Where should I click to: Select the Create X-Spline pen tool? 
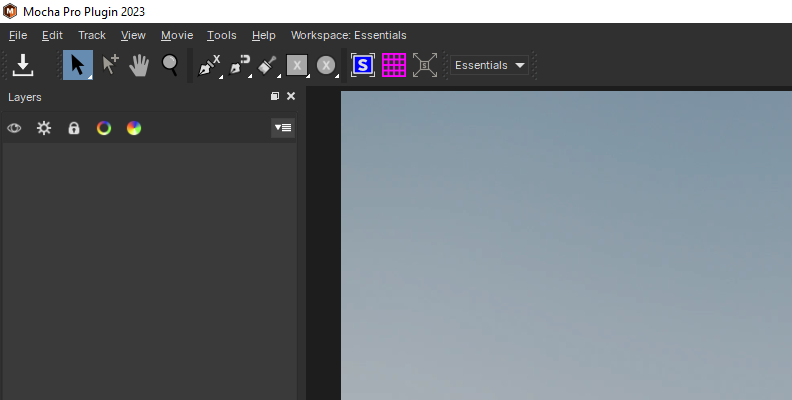pyautogui.click(x=209, y=66)
